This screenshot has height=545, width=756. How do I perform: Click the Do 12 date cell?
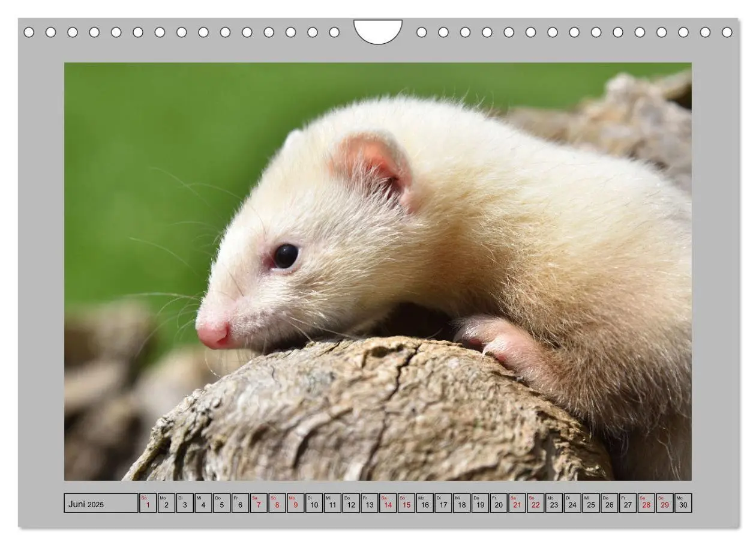pyautogui.click(x=351, y=503)
